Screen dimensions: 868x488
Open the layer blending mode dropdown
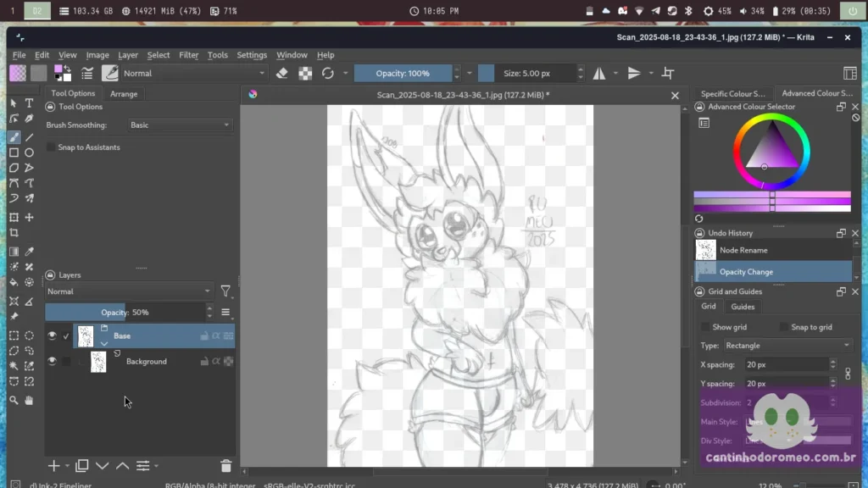[129, 291]
